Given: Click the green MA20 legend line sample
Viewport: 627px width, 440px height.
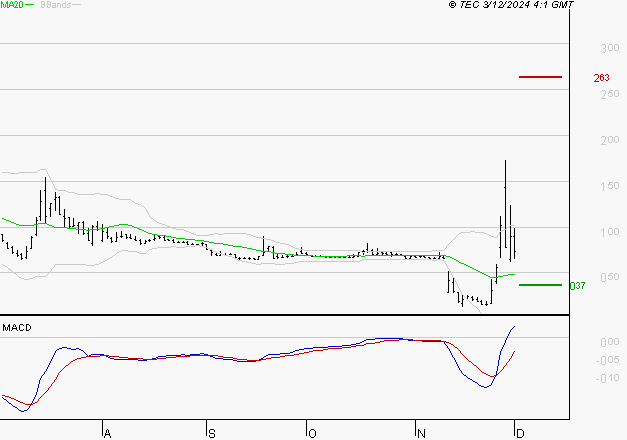Looking at the screenshot, I should pyautogui.click(x=30, y=6).
